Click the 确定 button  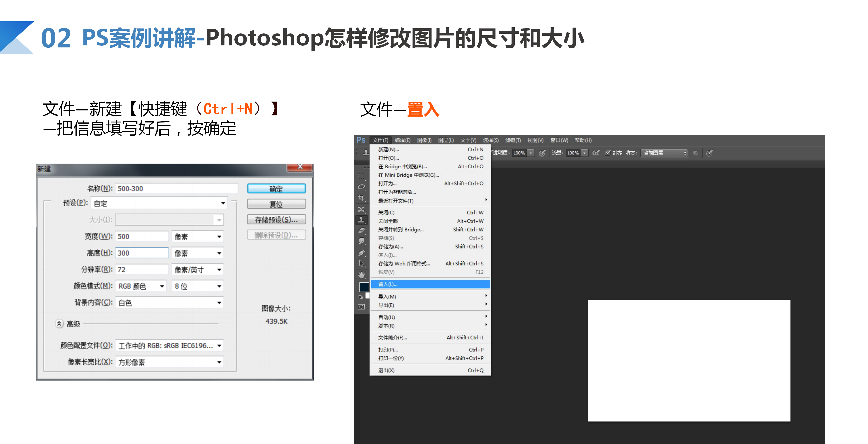(276, 189)
